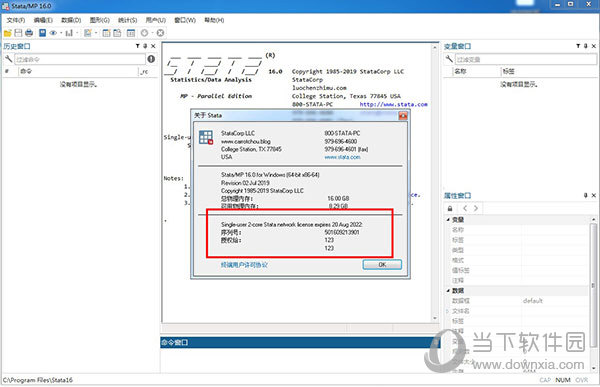This screenshot has height=387, width=600.
Task: Open the Do-file Editor icon
Action: pos(88,33)
